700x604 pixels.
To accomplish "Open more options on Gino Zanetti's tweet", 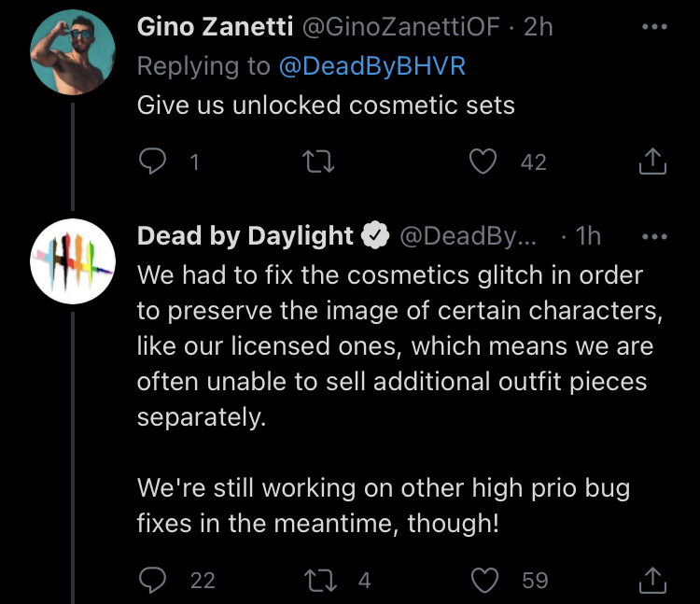I will (654, 27).
